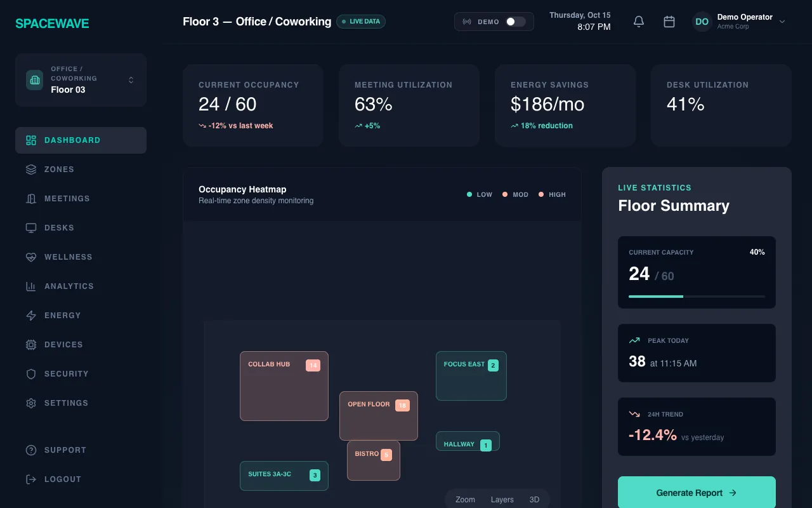Toggle the Demo mode switch
The width and height of the screenshot is (812, 508).
coord(516,22)
